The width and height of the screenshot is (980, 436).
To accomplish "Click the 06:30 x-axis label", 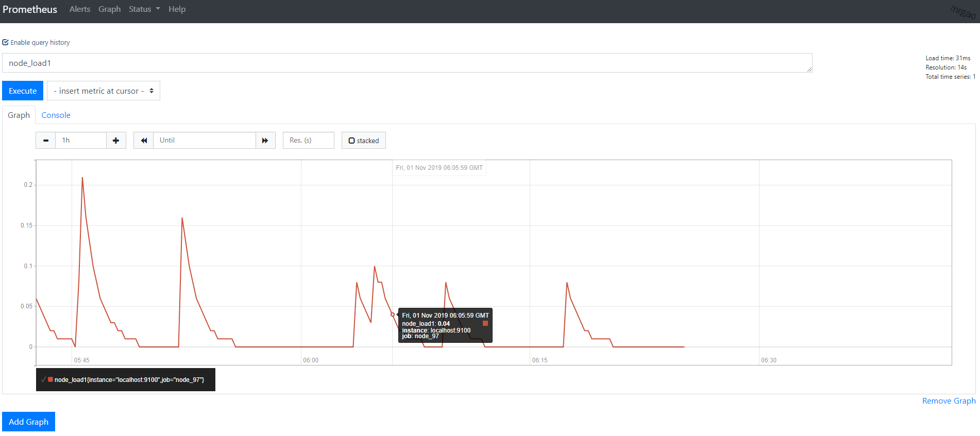I will pyautogui.click(x=769, y=360).
